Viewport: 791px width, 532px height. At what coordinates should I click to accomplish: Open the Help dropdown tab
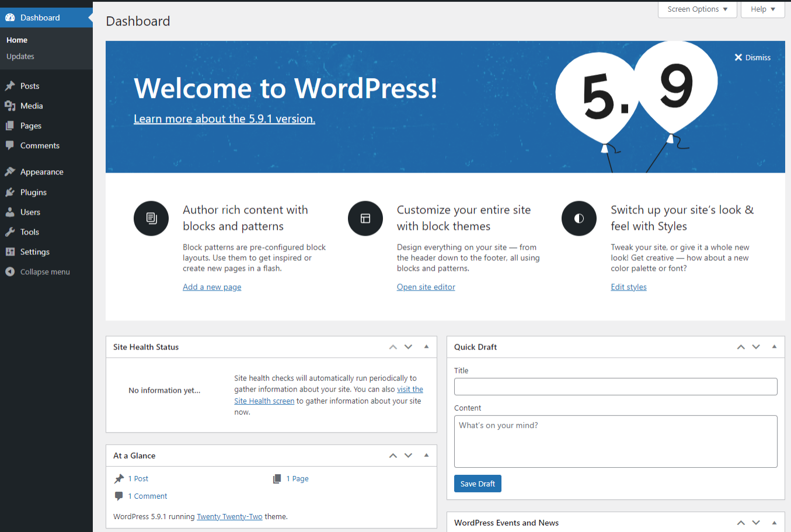tap(762, 9)
